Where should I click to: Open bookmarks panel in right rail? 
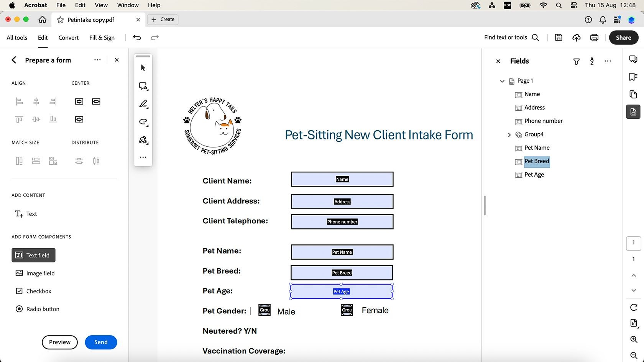tap(633, 77)
